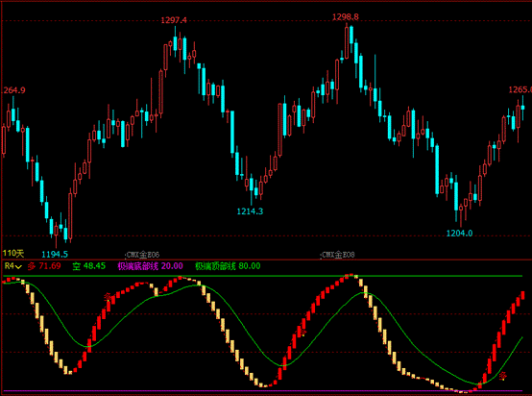The width and height of the screenshot is (532, 396).
Task: Select the 1297.4 high price label
Action: tap(174, 20)
